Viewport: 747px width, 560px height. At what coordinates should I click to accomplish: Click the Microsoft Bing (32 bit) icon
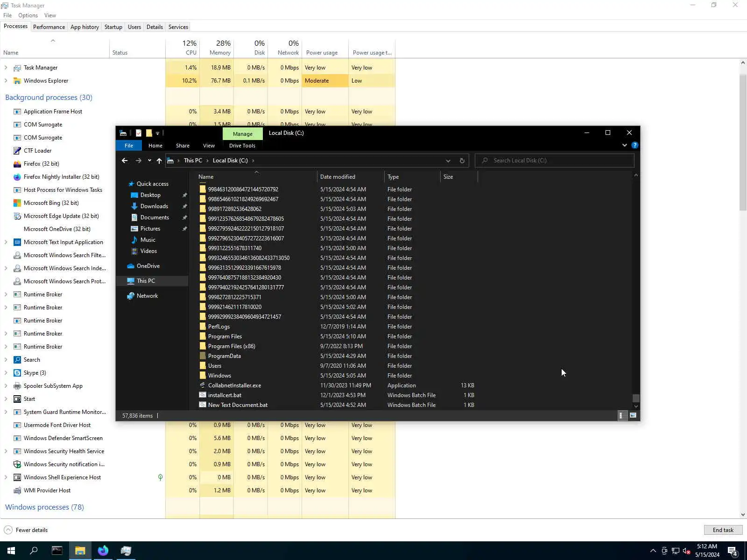tap(17, 203)
